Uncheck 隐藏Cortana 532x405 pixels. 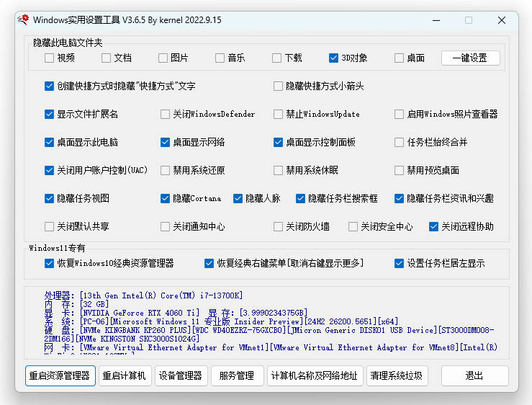tap(166, 198)
